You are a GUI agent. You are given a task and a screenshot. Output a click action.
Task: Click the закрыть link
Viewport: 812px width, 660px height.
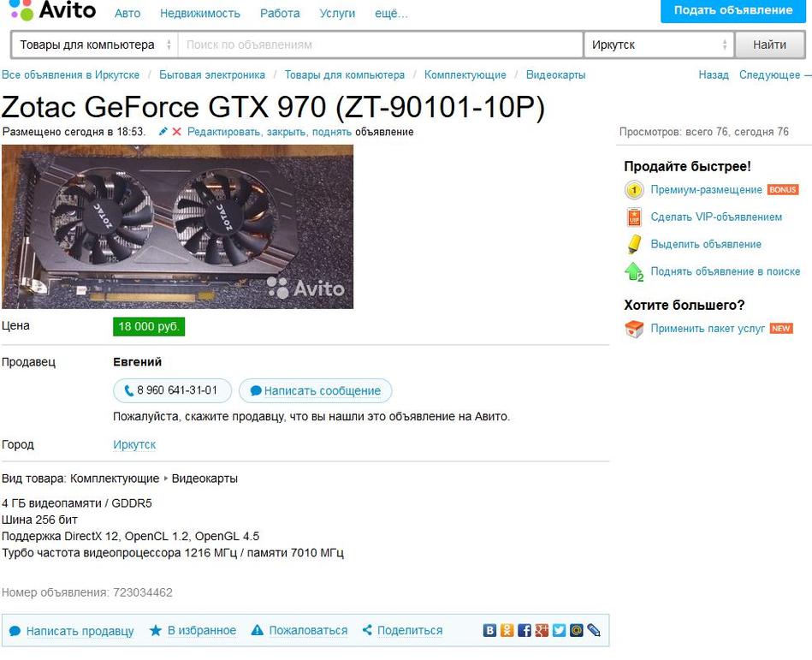point(287,132)
